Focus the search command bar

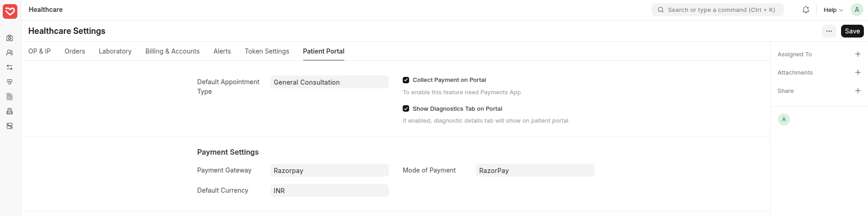pos(717,10)
